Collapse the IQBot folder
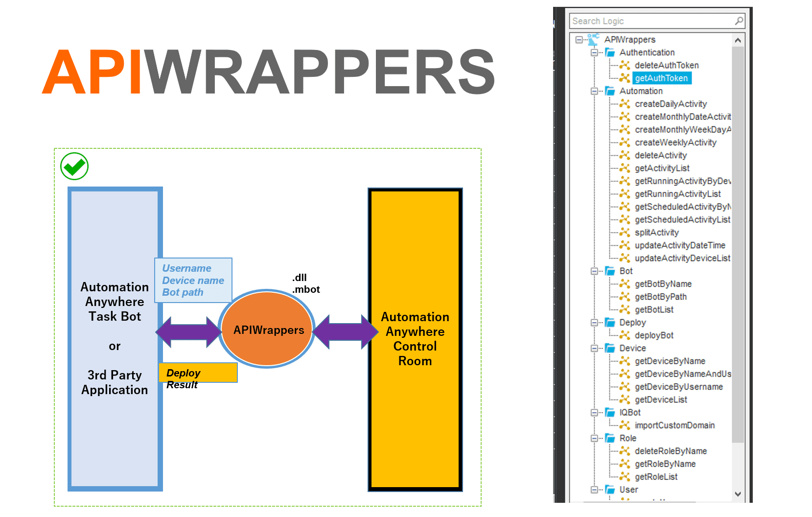The width and height of the screenshot is (812, 517). 594,413
